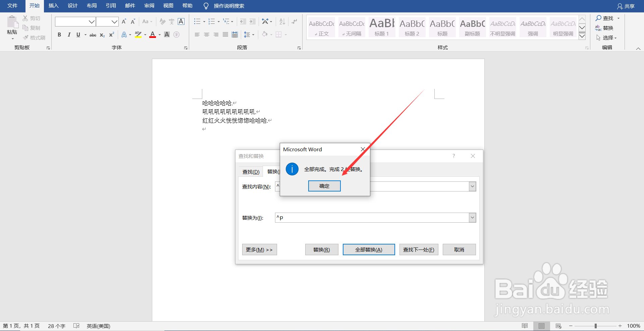Toggle underline formatting
644x331 pixels.
pos(78,35)
